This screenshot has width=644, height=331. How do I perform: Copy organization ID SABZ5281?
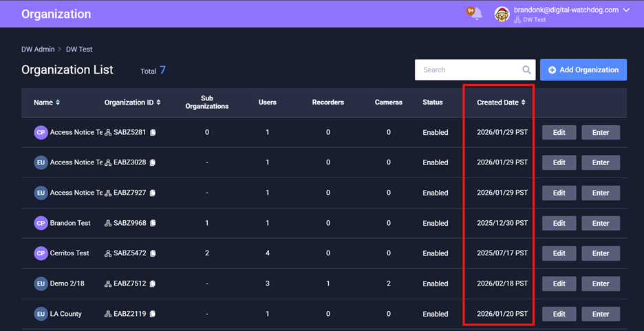pos(153,133)
